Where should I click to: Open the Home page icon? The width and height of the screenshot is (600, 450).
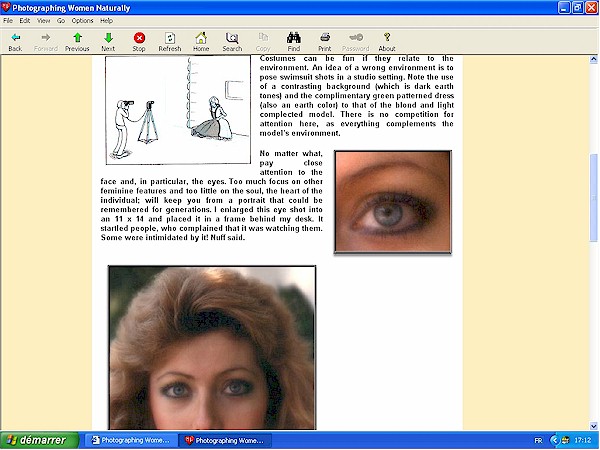point(201,38)
